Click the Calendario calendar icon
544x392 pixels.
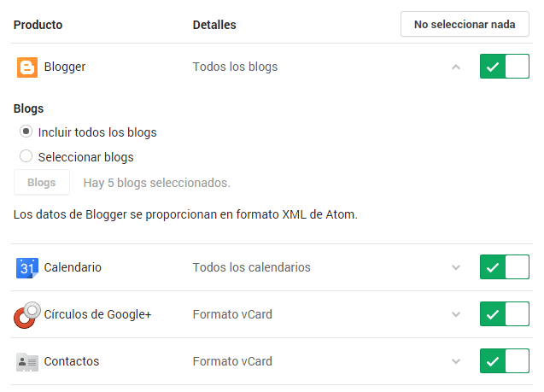click(27, 267)
